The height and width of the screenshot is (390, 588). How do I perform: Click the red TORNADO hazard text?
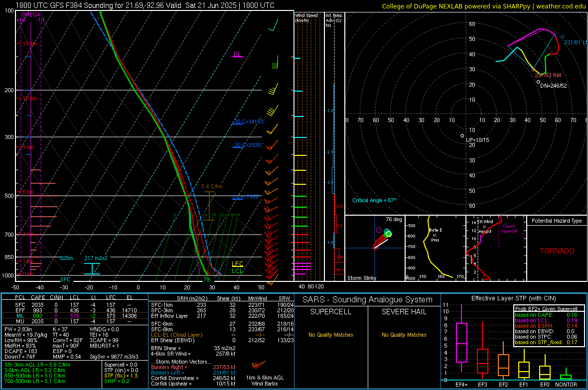[x=557, y=251]
